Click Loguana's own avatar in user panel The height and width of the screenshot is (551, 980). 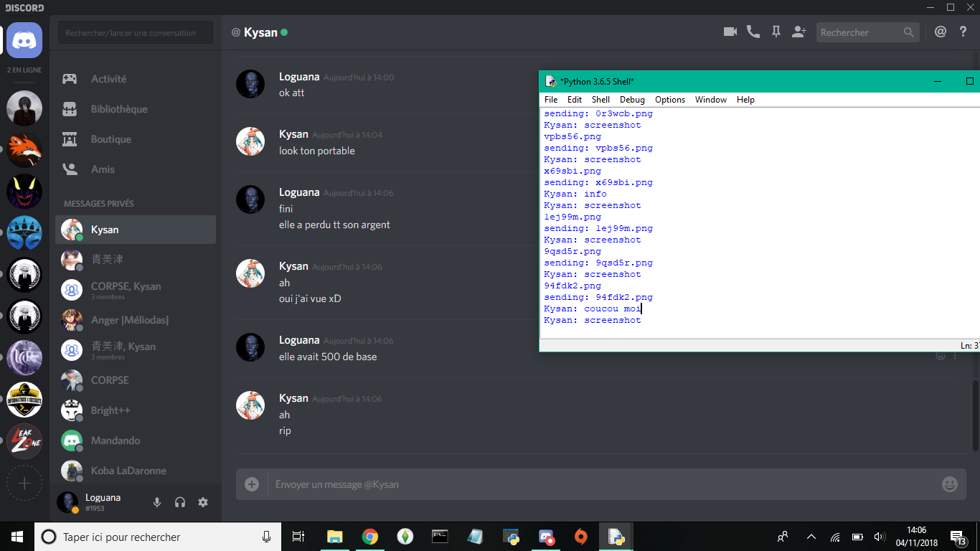pyautogui.click(x=67, y=502)
